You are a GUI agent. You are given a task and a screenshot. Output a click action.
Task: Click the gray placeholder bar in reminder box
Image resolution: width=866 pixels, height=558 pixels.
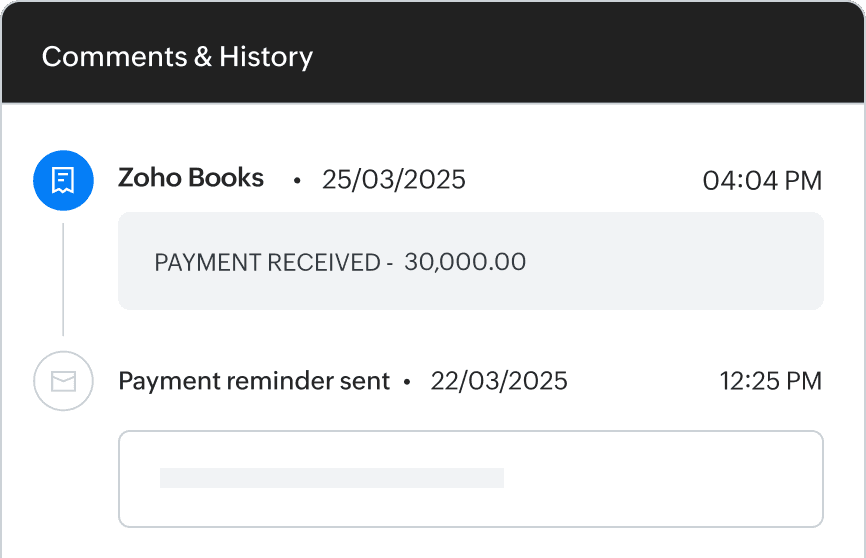coord(331,478)
